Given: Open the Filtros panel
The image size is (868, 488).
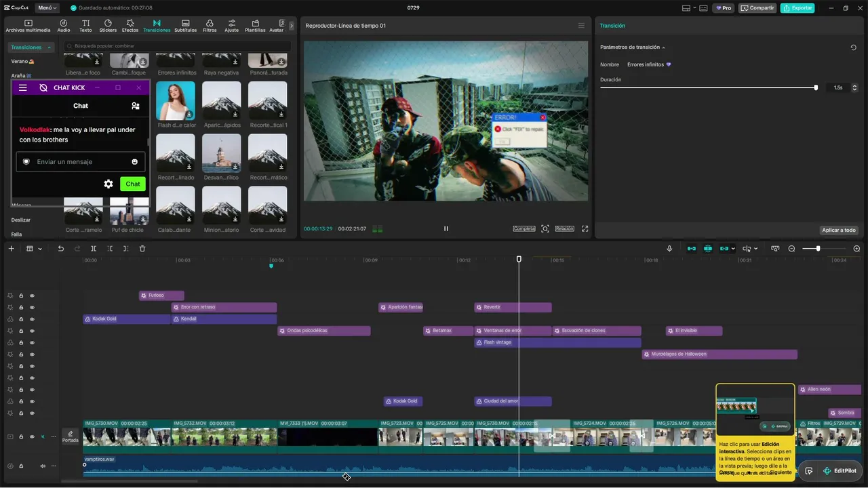Looking at the screenshot, I should coord(210,26).
